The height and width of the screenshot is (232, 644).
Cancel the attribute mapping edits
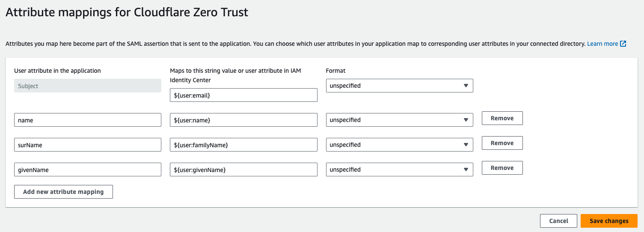click(x=558, y=221)
